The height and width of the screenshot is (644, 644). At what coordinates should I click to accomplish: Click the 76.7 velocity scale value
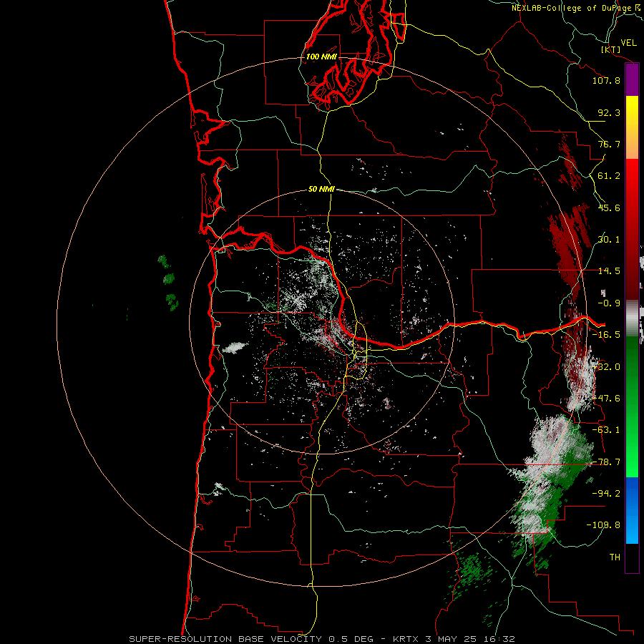(x=609, y=144)
